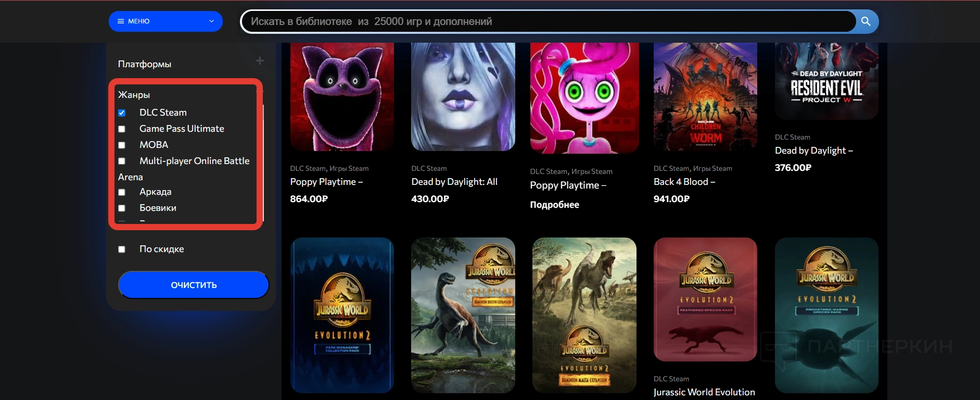
Task: Open 'Dead by Daylight –' title priced 376.00₽
Action: click(x=814, y=151)
